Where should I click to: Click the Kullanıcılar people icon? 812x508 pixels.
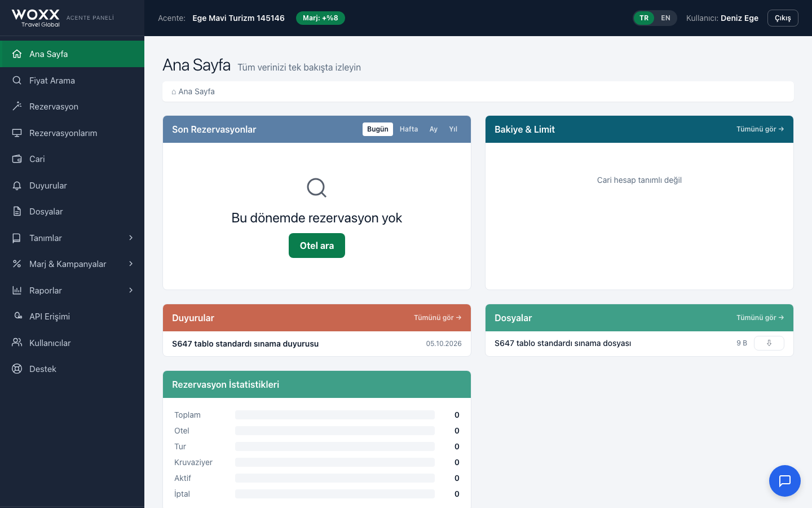(x=17, y=343)
